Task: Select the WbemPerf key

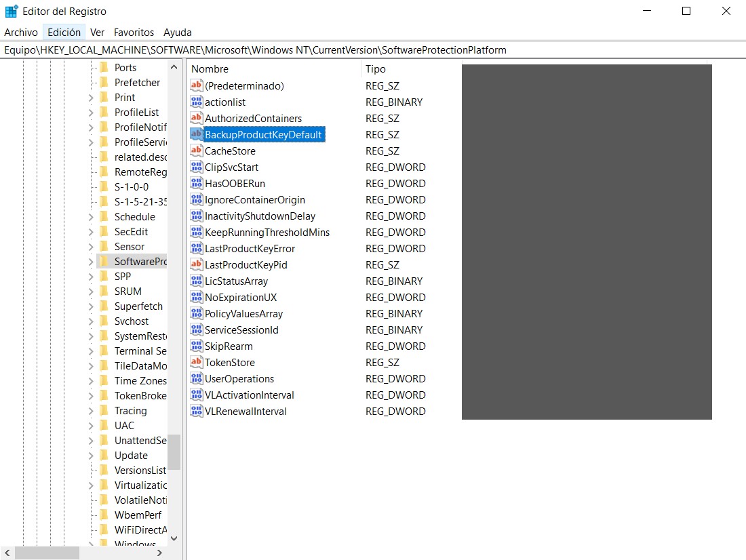Action: [x=138, y=515]
